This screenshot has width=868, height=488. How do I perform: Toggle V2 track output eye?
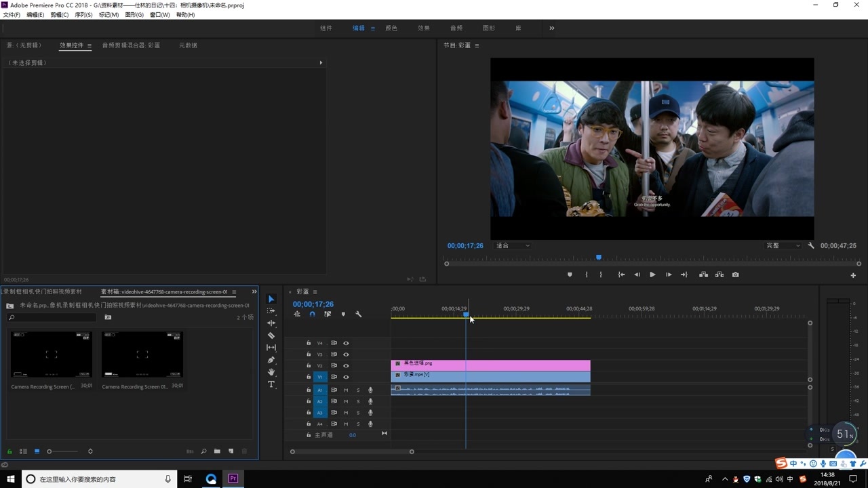(346, 365)
